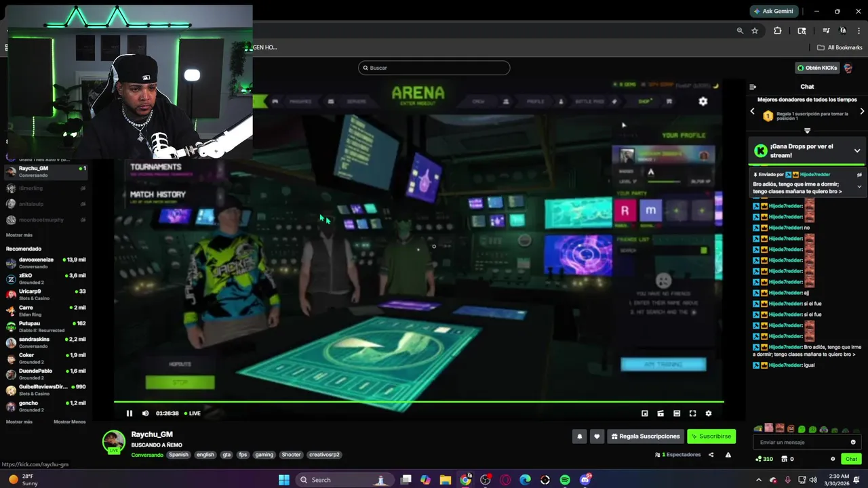This screenshot has height=488, width=868.
Task: Click the Spanish tag
Action: [x=179, y=455]
